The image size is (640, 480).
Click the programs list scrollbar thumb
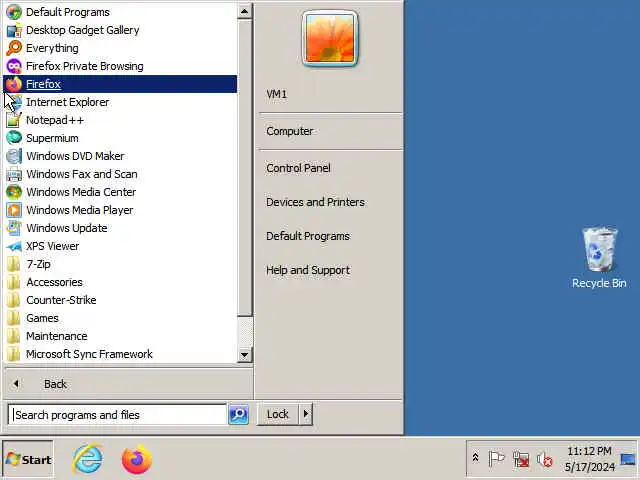point(244,167)
